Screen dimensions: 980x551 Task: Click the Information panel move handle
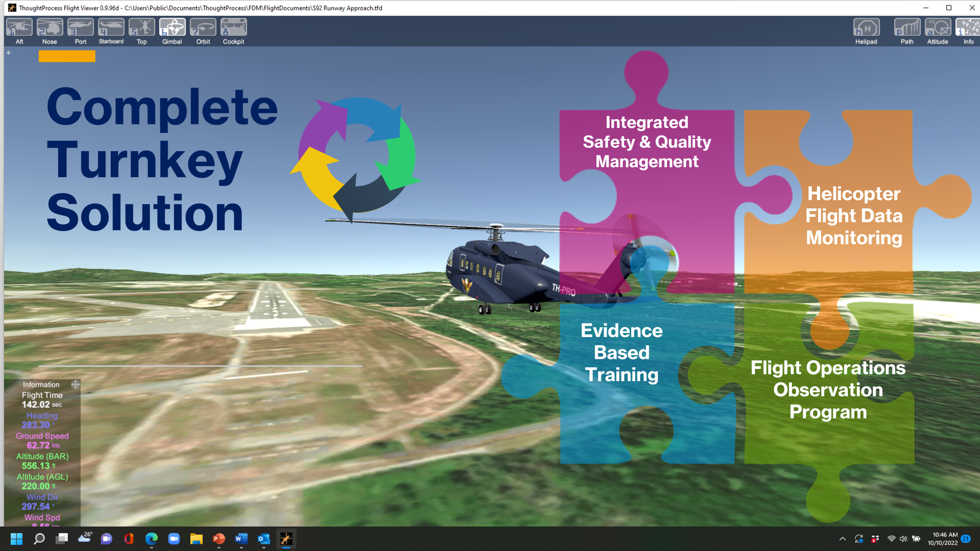pyautogui.click(x=75, y=385)
